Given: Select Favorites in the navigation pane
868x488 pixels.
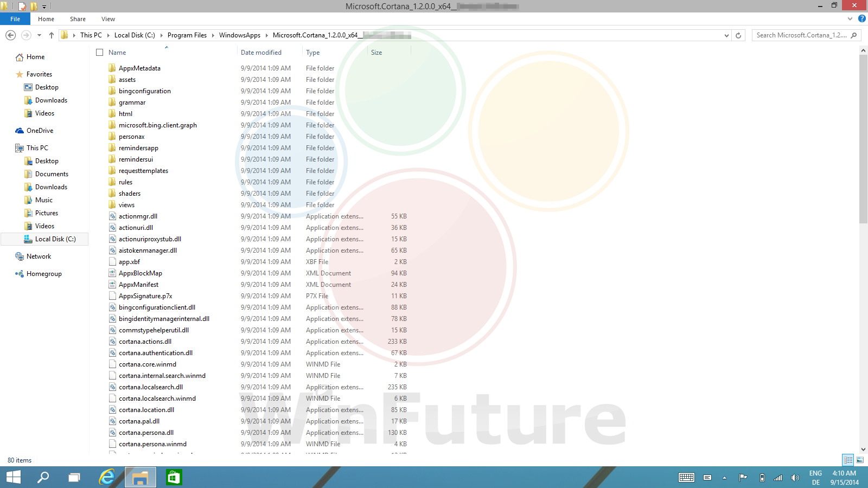Looking at the screenshot, I should point(39,74).
